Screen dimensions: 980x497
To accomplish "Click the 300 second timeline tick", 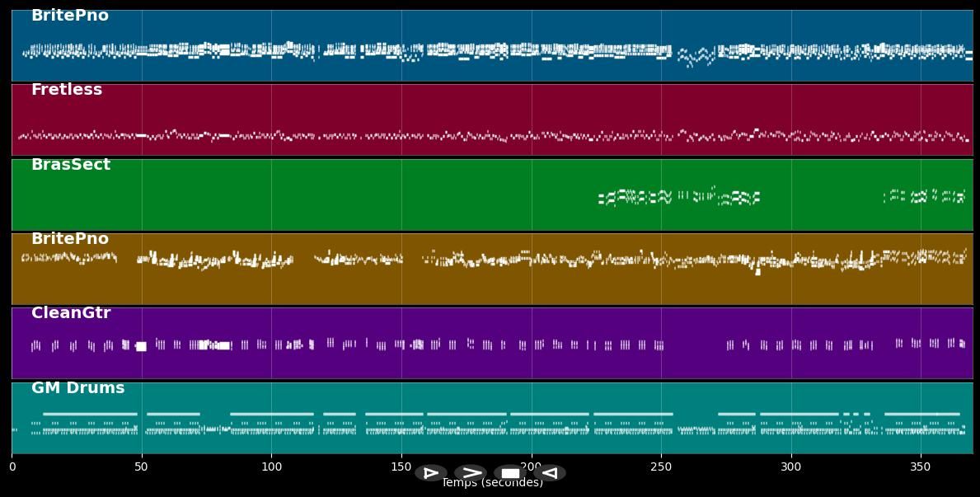I will 791,467.
